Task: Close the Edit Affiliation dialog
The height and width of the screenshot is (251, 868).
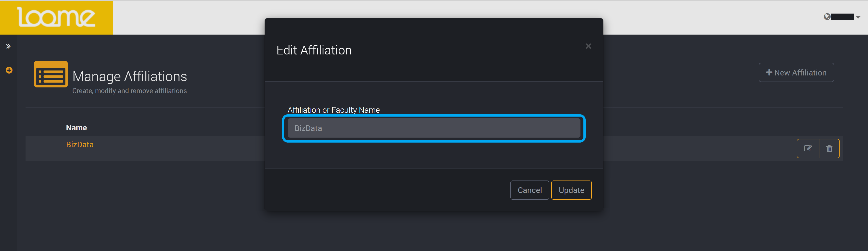Action: [x=588, y=46]
